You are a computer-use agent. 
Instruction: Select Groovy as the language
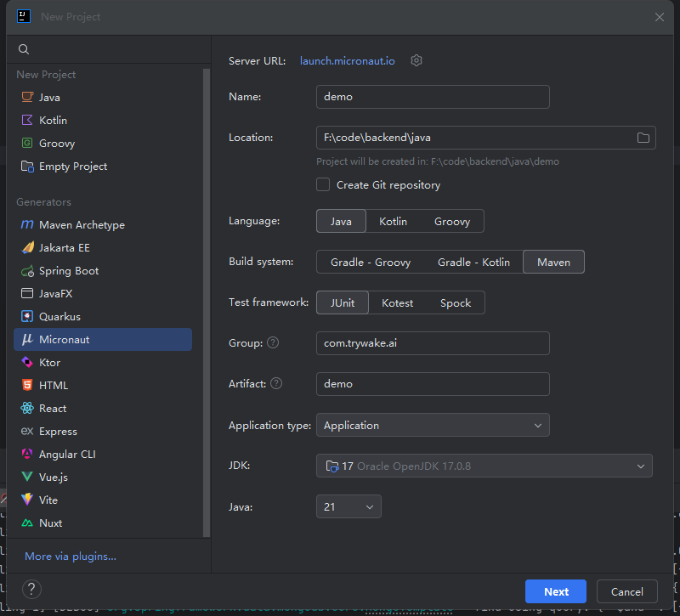(452, 221)
